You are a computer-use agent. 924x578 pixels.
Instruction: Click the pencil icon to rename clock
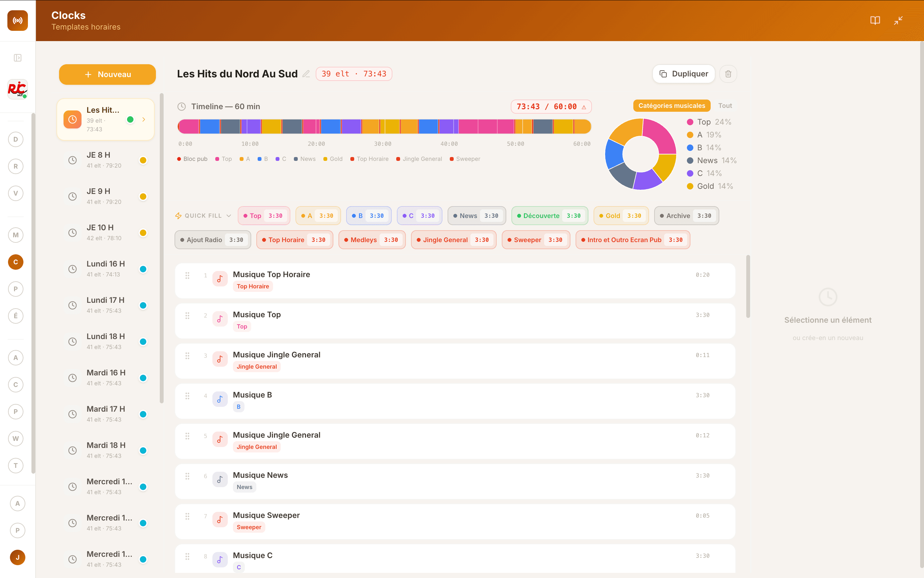click(x=306, y=74)
